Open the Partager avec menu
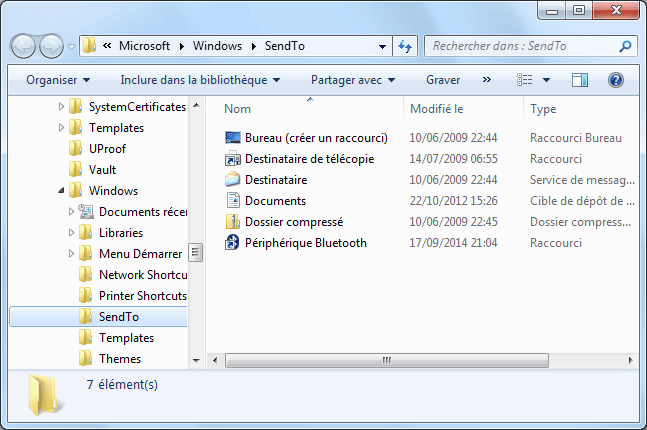The image size is (647, 430). coord(353,80)
